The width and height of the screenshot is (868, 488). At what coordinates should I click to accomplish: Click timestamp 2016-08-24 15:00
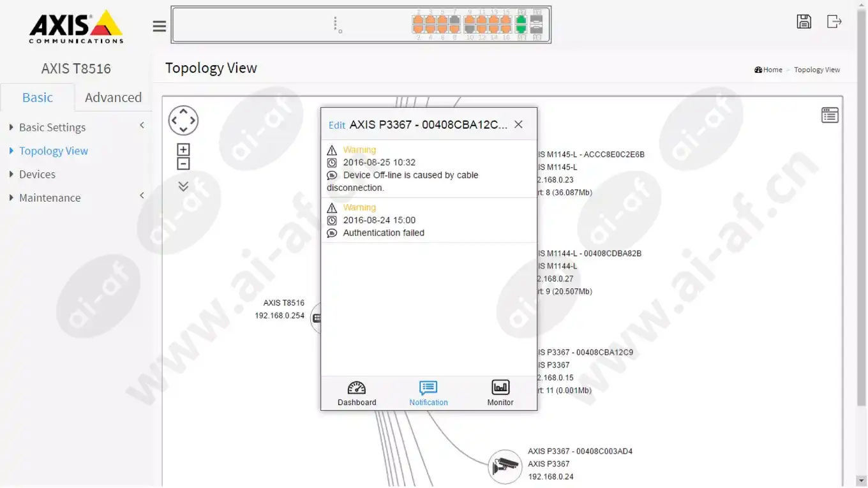tap(379, 220)
